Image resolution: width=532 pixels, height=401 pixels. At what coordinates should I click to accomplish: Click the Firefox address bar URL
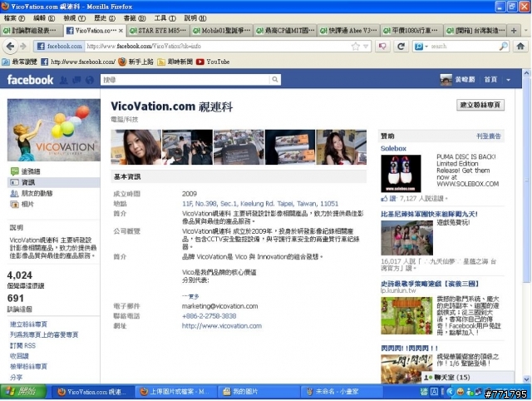tap(217, 47)
